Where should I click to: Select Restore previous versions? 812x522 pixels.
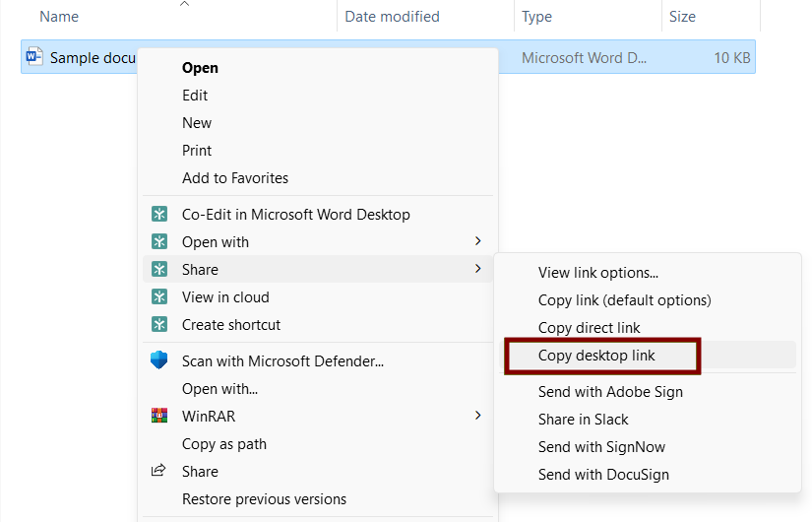pyautogui.click(x=264, y=499)
